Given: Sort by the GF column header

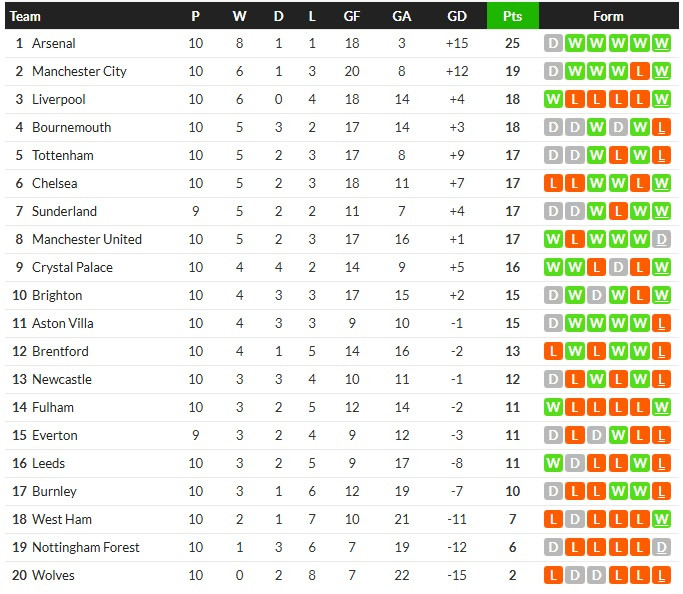Looking at the screenshot, I should [x=352, y=16].
